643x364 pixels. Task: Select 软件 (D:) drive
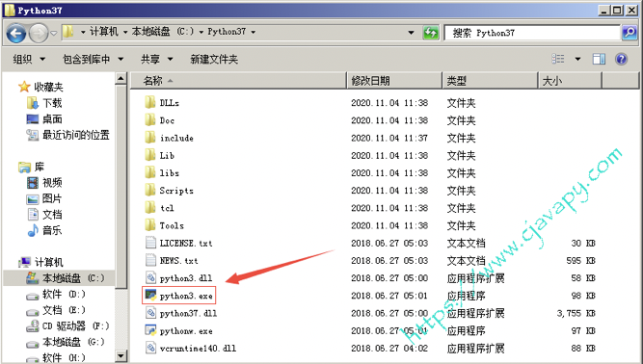(64, 294)
